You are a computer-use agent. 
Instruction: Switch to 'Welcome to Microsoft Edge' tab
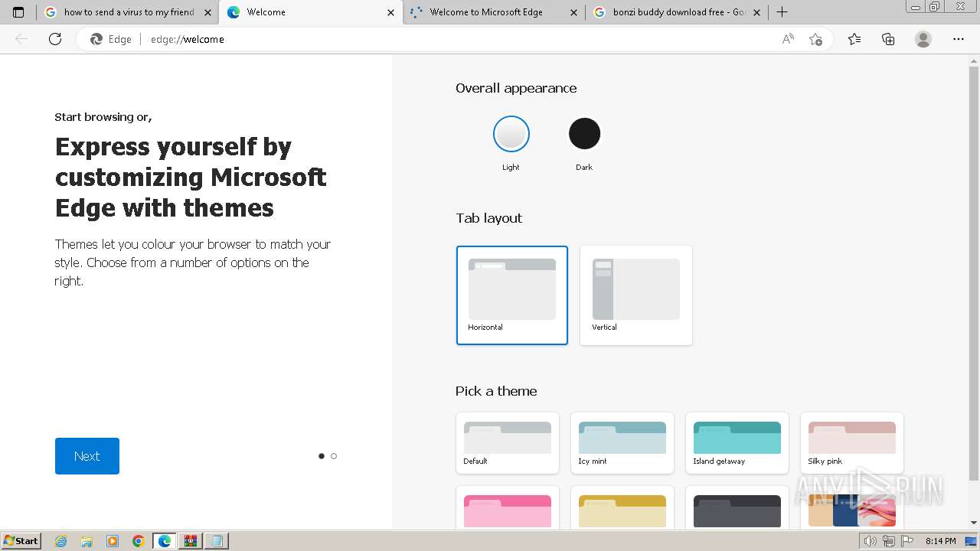[x=494, y=12]
